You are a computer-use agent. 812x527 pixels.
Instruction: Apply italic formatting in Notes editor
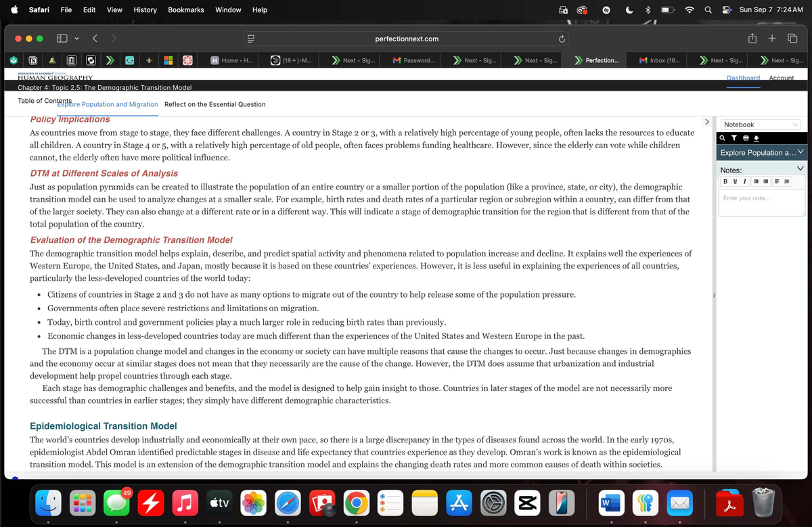point(744,181)
